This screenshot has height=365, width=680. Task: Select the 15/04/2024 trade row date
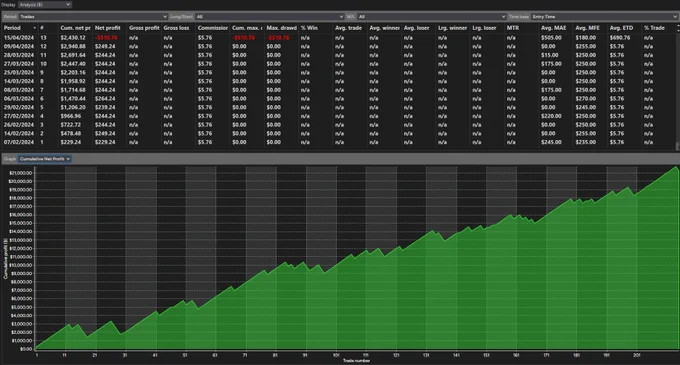19,38
